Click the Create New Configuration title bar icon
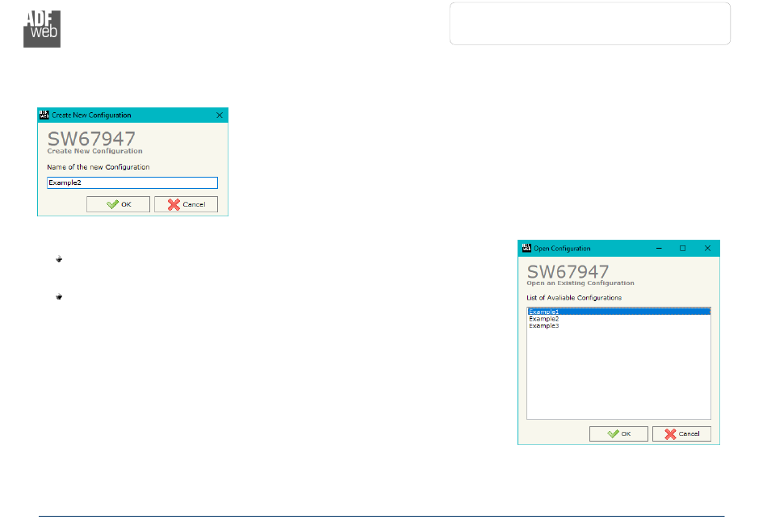This screenshot has width=767, height=532. (x=44, y=115)
